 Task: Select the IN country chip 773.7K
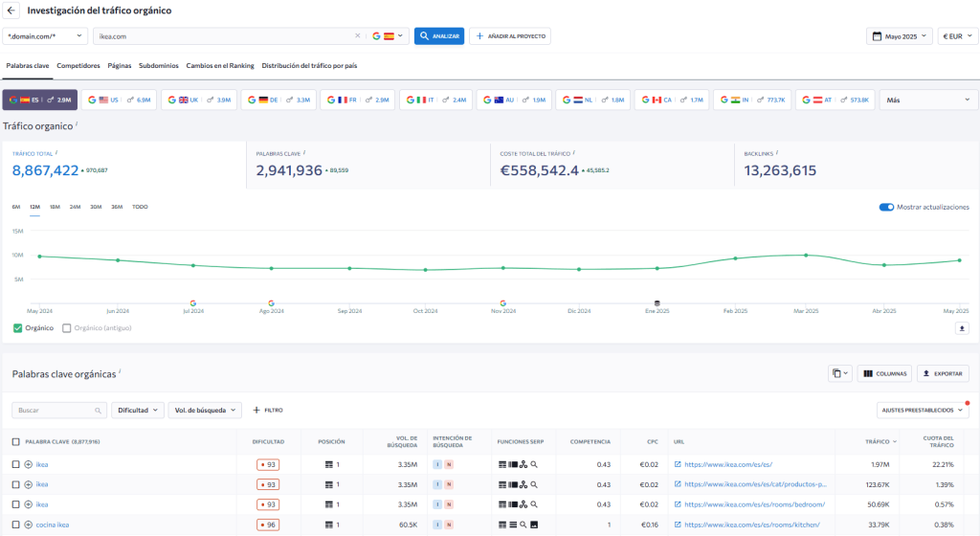[x=752, y=100]
